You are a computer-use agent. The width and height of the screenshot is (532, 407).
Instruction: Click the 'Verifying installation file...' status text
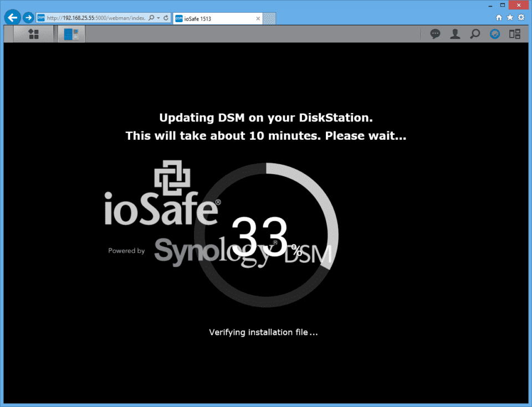tap(263, 332)
